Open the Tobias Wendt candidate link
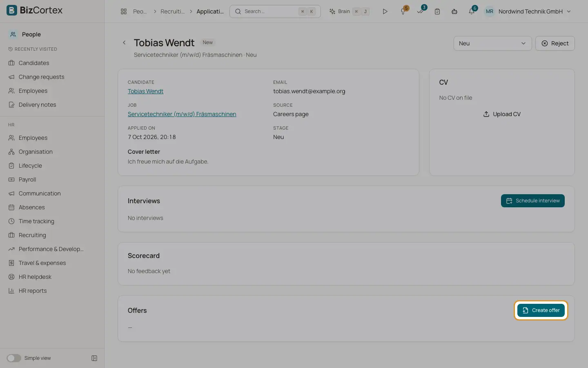 [x=145, y=91]
